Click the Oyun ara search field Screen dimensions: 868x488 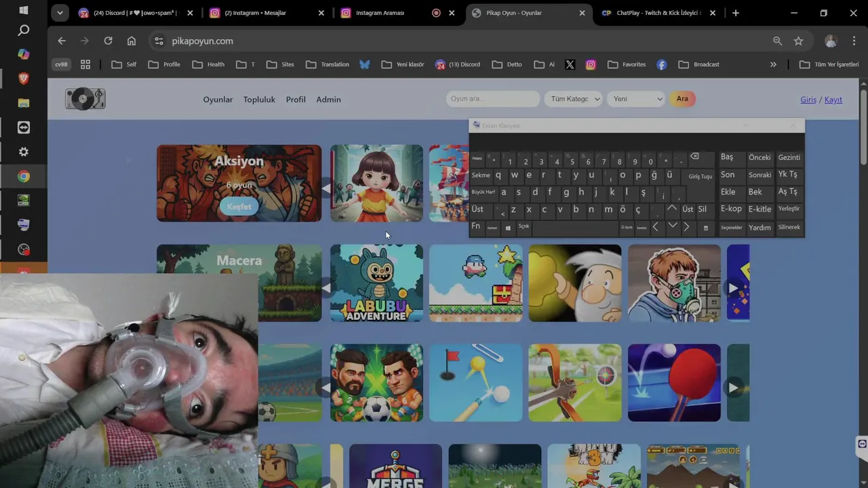(x=493, y=99)
